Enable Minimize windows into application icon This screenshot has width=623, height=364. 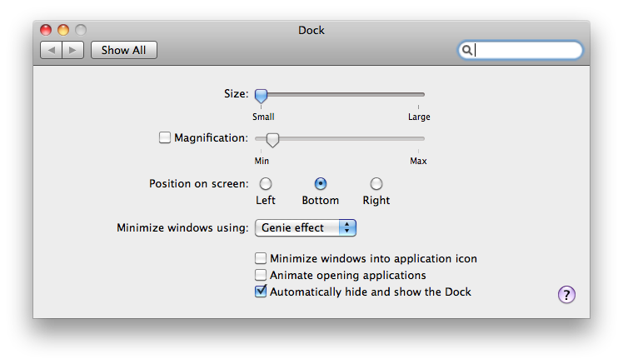[x=261, y=258]
